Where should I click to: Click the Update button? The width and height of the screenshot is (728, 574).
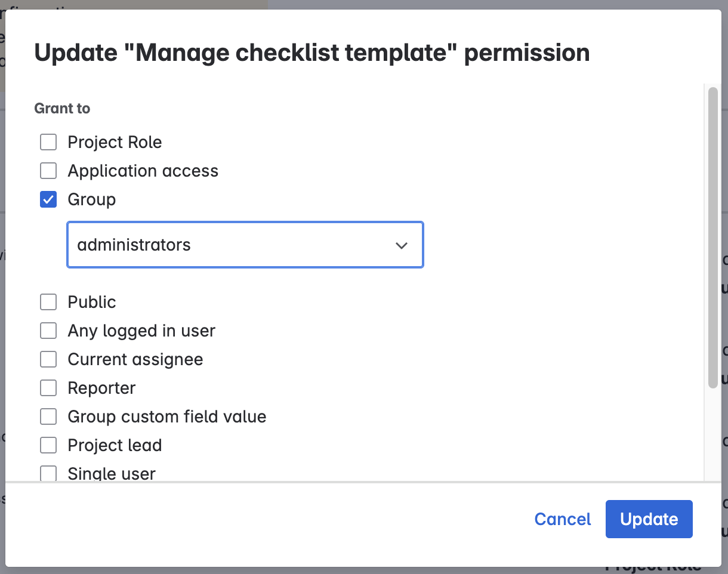[649, 519]
